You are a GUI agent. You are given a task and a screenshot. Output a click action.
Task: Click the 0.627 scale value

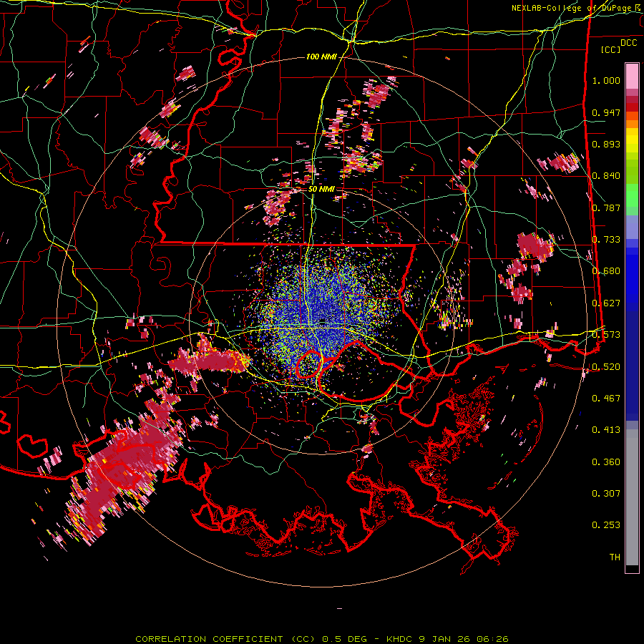click(606, 303)
